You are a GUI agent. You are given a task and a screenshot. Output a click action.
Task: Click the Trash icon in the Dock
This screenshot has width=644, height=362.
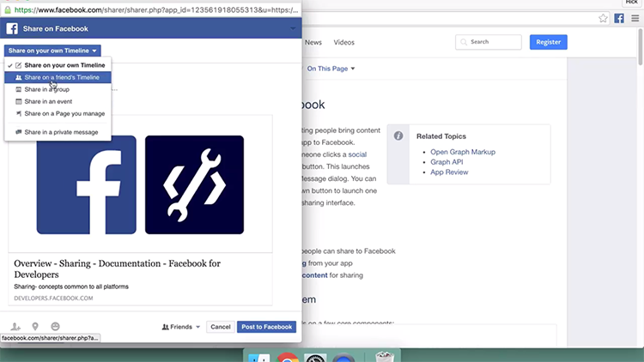pos(385,356)
